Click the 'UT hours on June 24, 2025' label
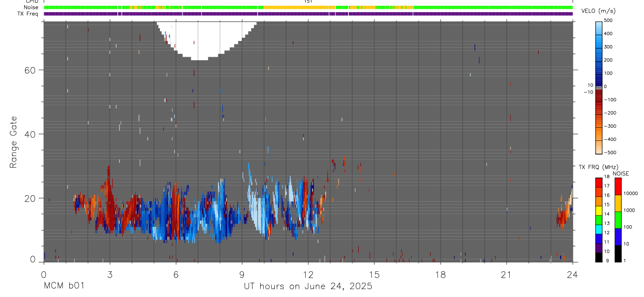 (308, 286)
